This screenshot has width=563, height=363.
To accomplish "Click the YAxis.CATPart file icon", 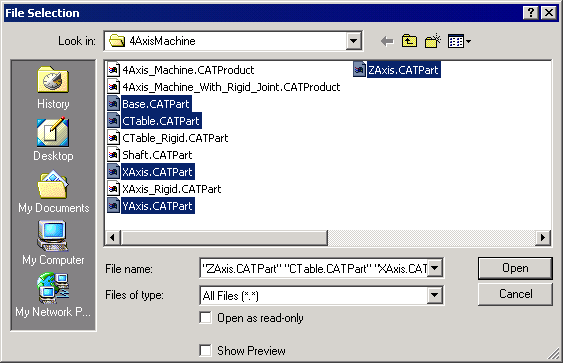I will coord(113,206).
